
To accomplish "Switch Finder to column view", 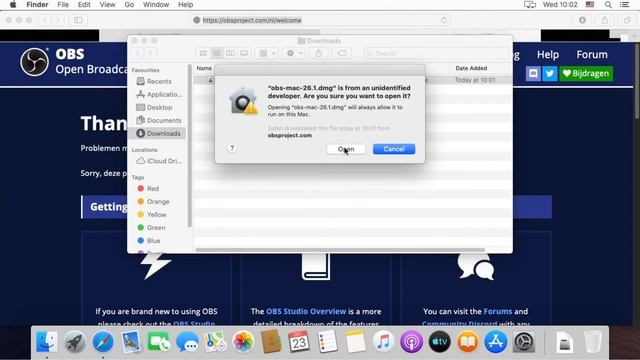I will click(x=230, y=53).
